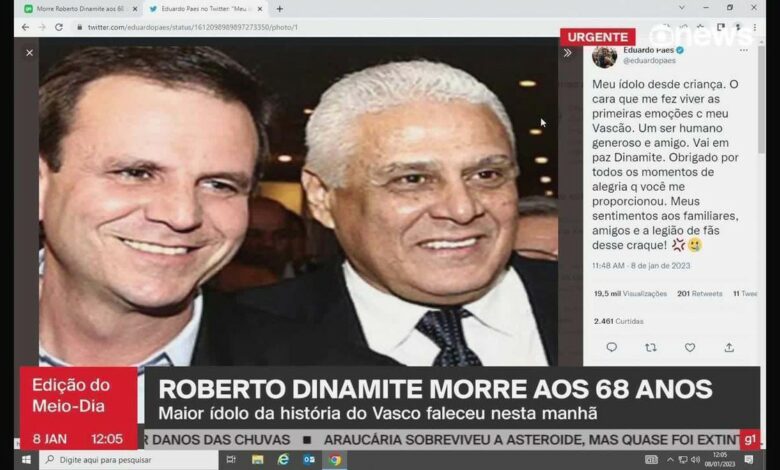Collapse the tweet sidebar with double chevron
780x470 pixels.
coord(568,53)
